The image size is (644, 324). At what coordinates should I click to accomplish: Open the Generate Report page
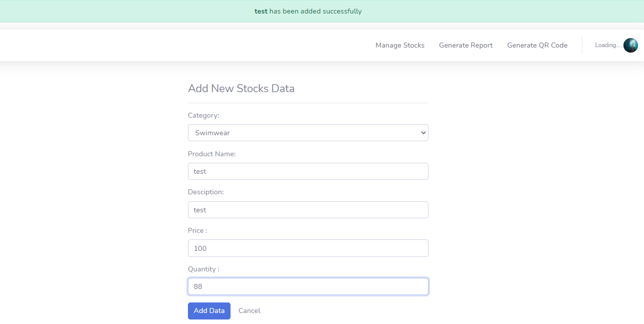[465, 45]
